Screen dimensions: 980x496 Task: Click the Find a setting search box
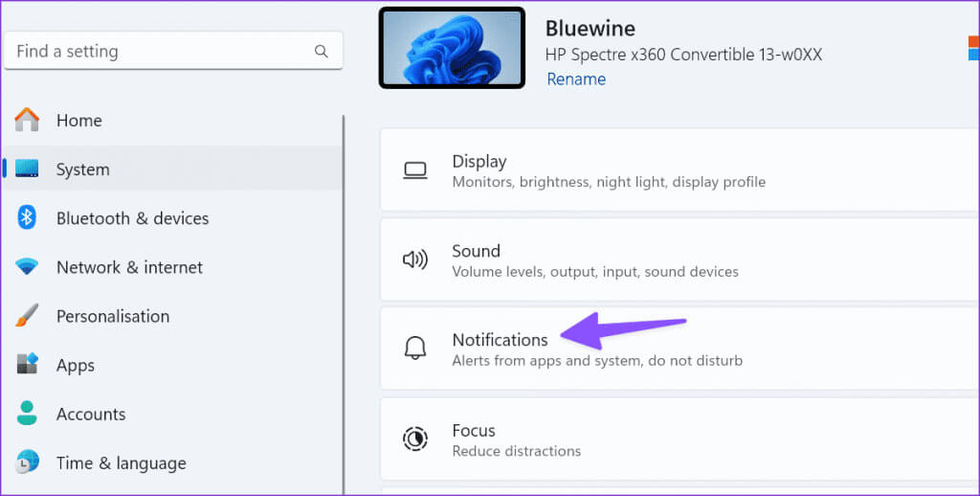point(173,52)
